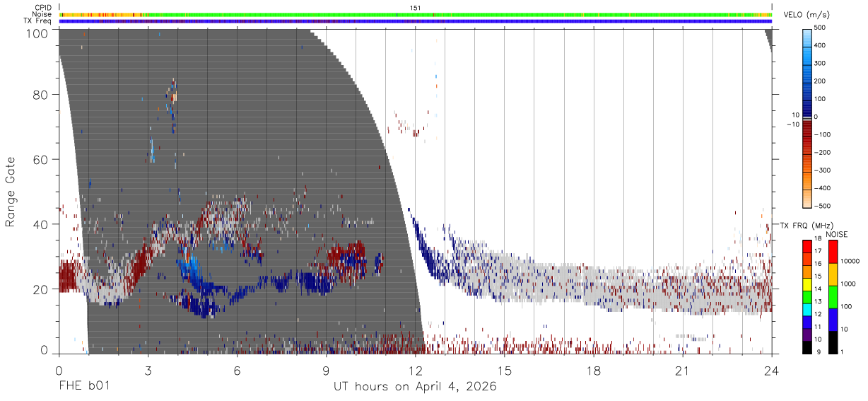Click noise legend value 10000
This screenshot has height=401, width=868.
click(851, 261)
